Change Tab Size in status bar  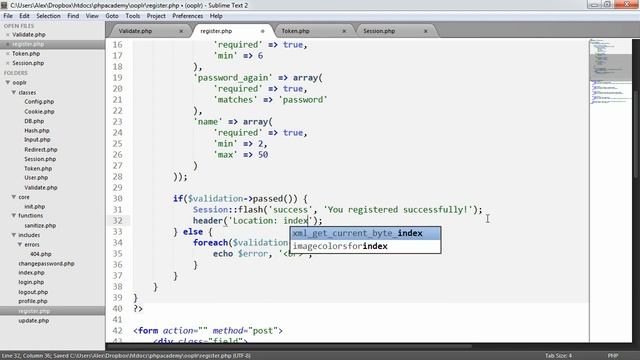558,356
